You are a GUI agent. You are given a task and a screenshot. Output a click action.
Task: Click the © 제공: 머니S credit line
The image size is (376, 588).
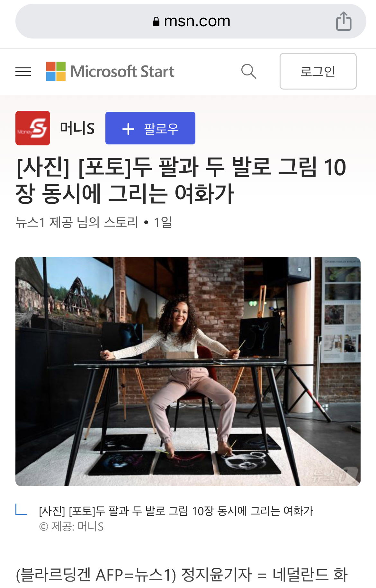pyautogui.click(x=71, y=527)
